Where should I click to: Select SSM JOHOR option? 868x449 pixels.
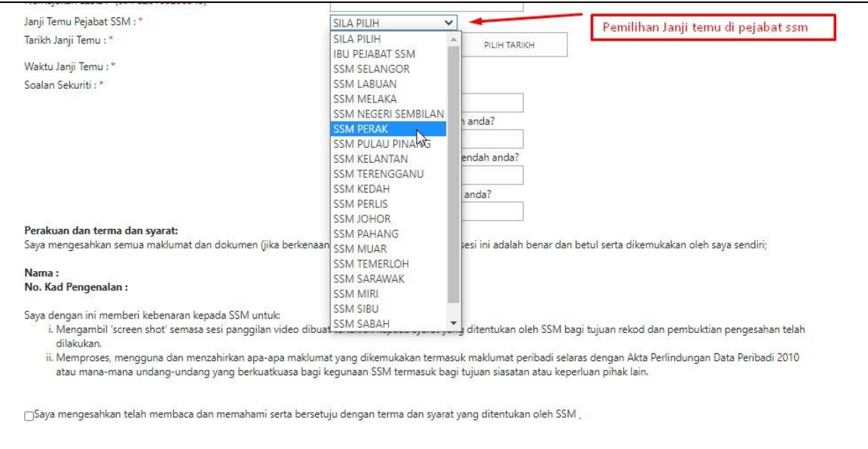pos(389,218)
